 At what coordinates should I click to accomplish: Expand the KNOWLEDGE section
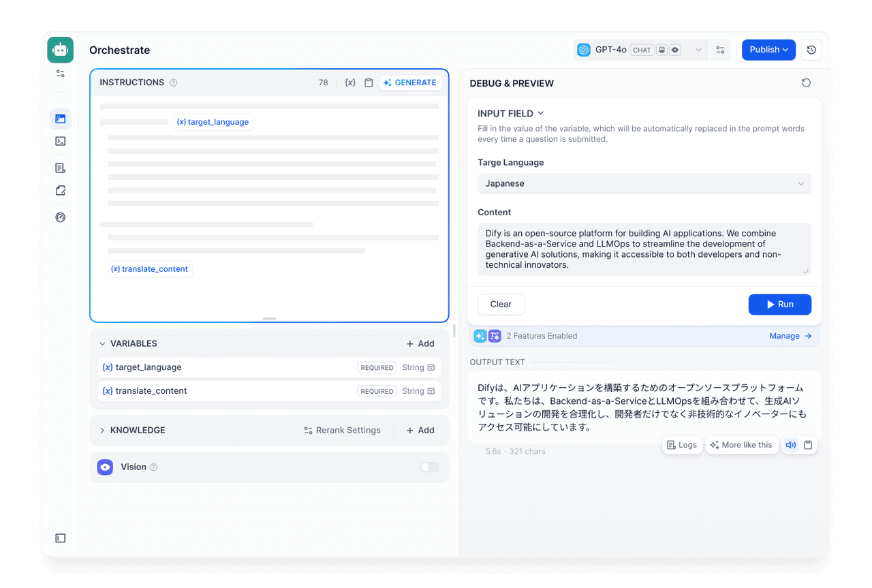103,431
